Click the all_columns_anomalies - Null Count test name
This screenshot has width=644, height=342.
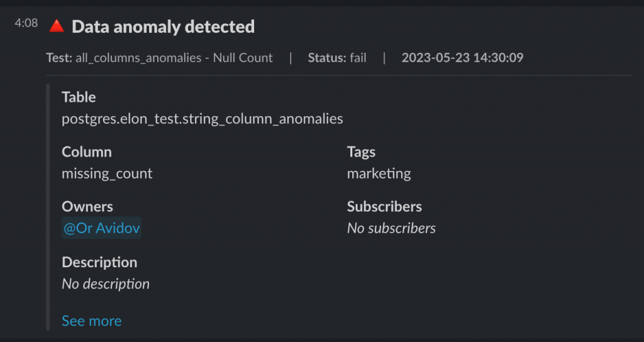[174, 58]
